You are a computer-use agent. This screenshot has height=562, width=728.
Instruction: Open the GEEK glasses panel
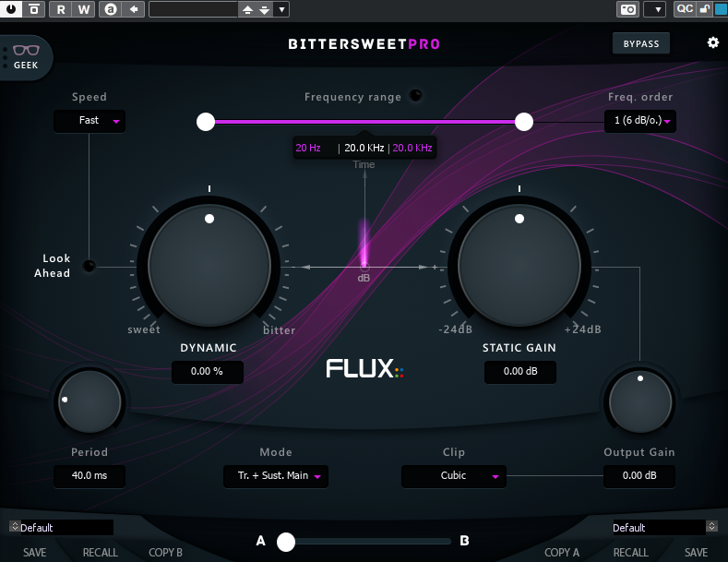pyautogui.click(x=26, y=57)
